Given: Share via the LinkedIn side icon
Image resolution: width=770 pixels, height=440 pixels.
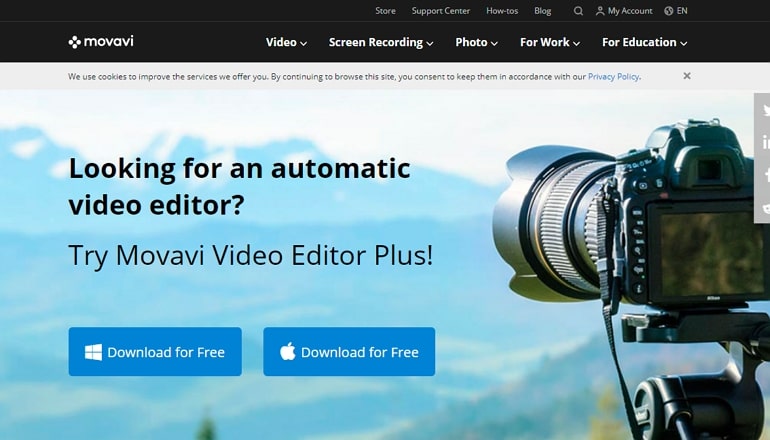Looking at the screenshot, I should [765, 142].
